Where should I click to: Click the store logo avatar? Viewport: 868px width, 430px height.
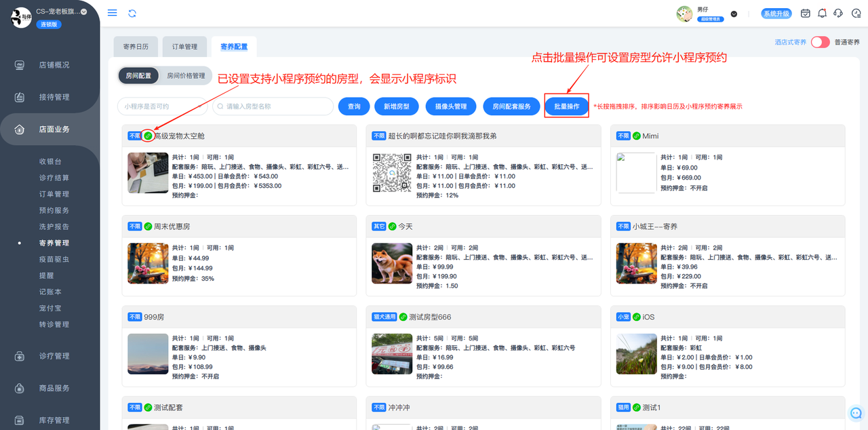coord(21,17)
